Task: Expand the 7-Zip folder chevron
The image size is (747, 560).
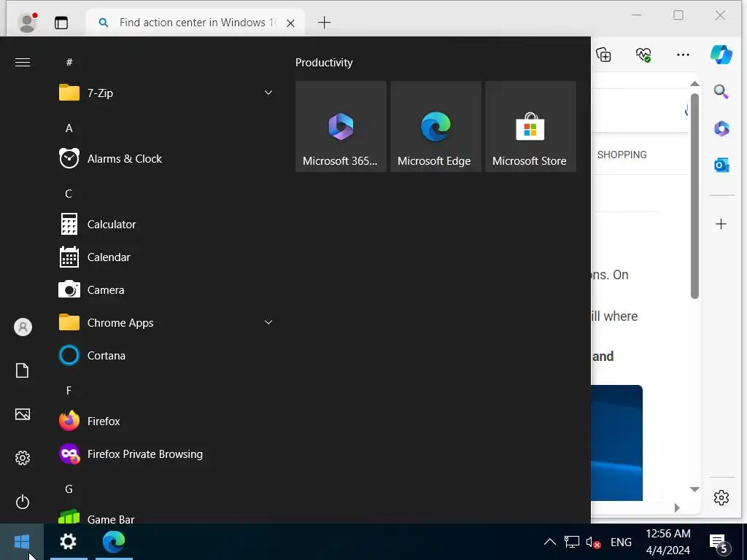Action: tap(268, 93)
